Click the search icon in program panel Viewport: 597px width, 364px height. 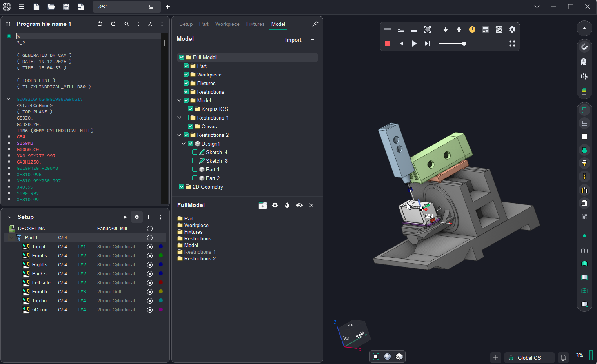(126, 24)
